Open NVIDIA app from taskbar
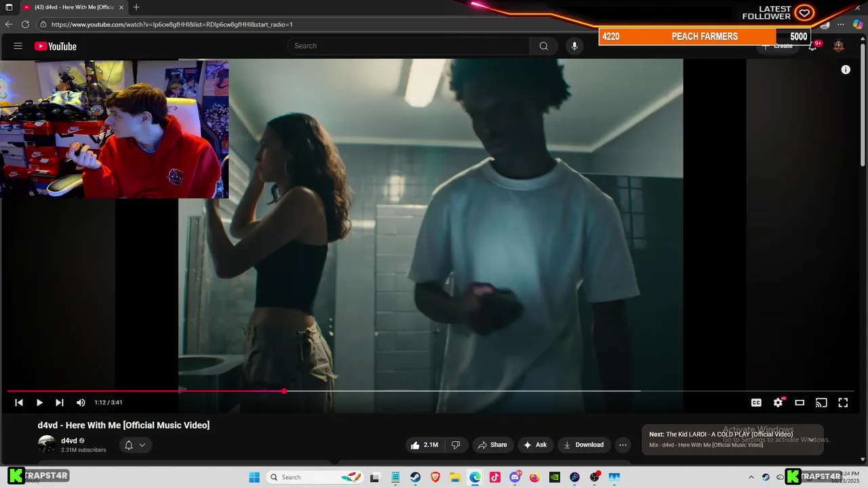Screen dimensions: 868x488 [x=555, y=477]
